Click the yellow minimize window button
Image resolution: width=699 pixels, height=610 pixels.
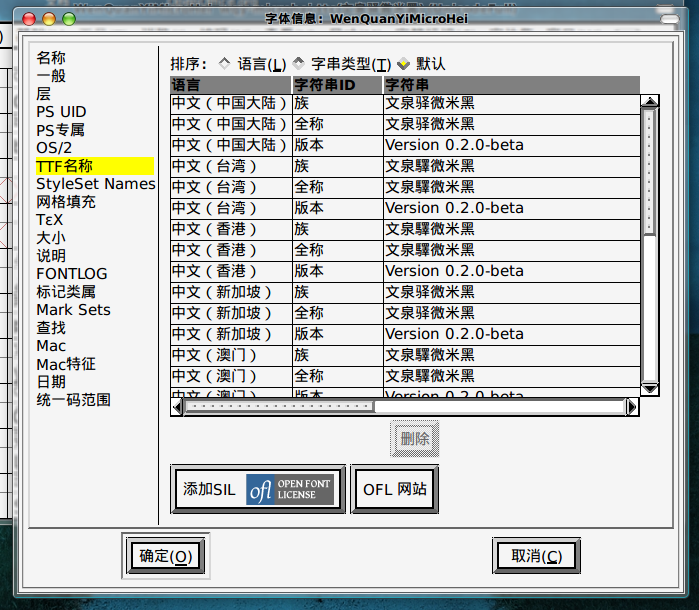[49, 19]
